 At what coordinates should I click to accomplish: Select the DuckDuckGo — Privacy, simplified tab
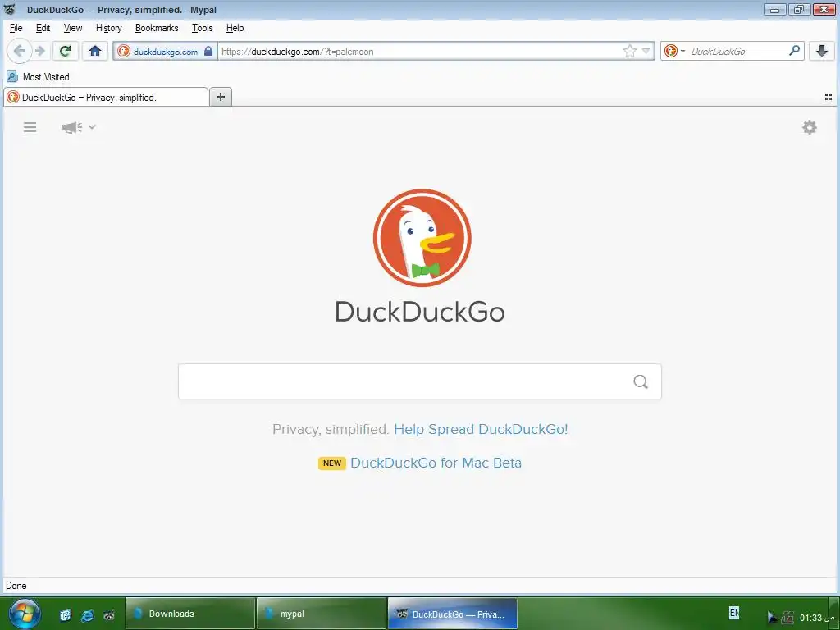pos(106,97)
